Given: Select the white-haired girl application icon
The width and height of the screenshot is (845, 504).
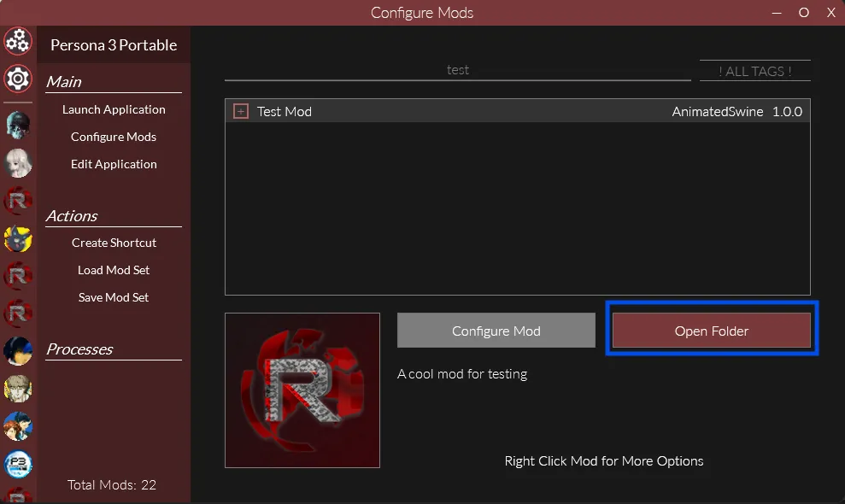Looking at the screenshot, I should 18,163.
